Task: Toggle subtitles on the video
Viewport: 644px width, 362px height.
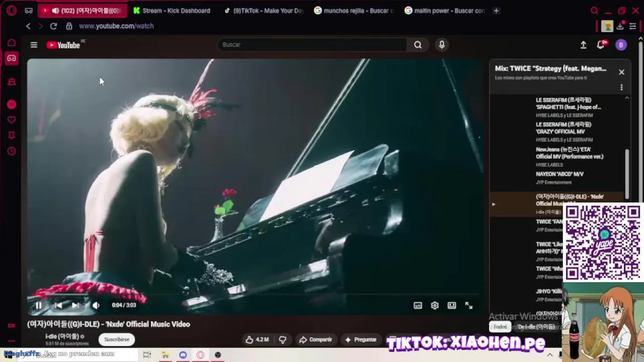Action: 418,305
